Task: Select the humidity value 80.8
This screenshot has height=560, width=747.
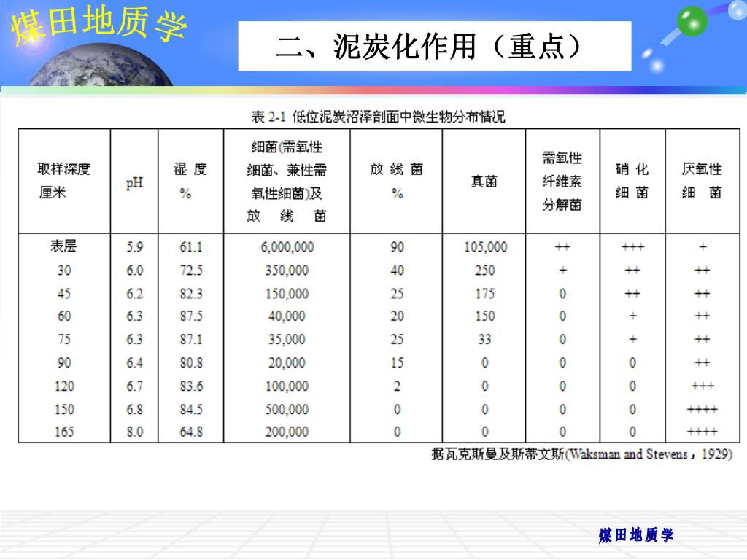Action: click(x=191, y=363)
